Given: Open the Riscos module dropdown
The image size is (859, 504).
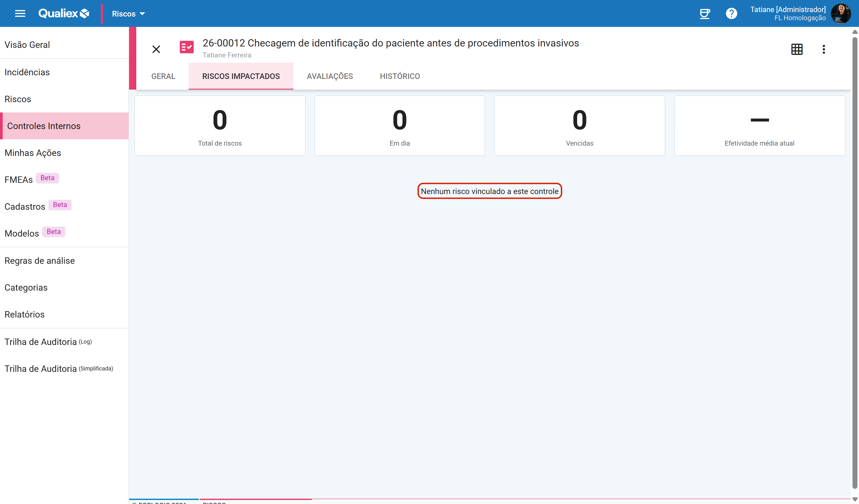Looking at the screenshot, I should (x=129, y=14).
